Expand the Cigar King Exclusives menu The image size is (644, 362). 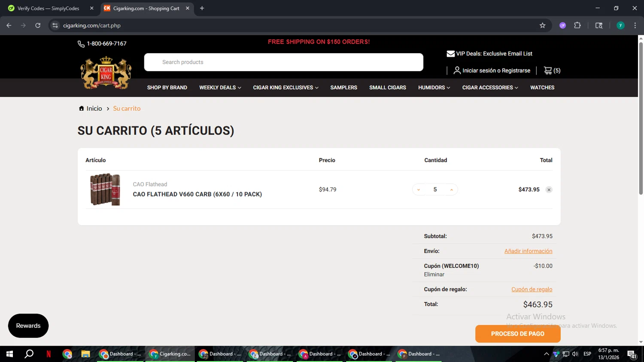286,87
